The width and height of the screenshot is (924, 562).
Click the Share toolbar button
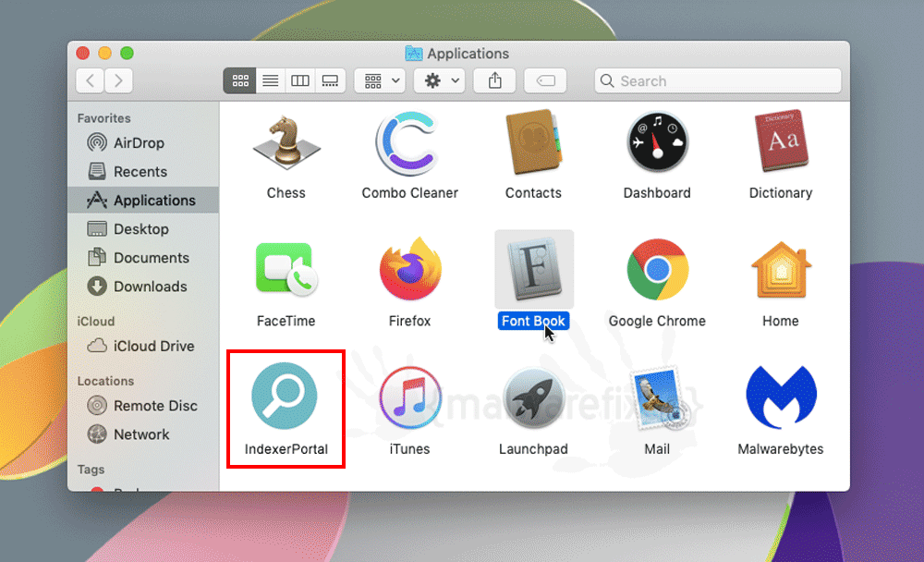pos(495,80)
